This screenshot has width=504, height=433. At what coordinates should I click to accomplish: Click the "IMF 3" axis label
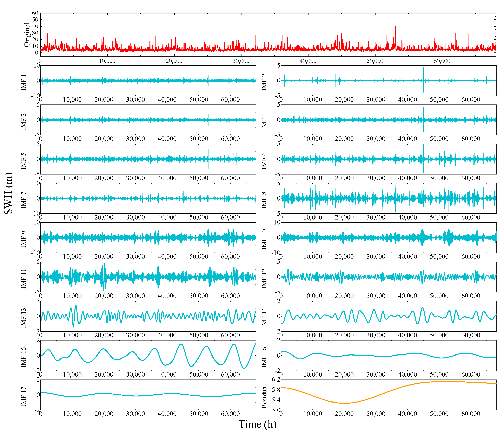click(24, 122)
